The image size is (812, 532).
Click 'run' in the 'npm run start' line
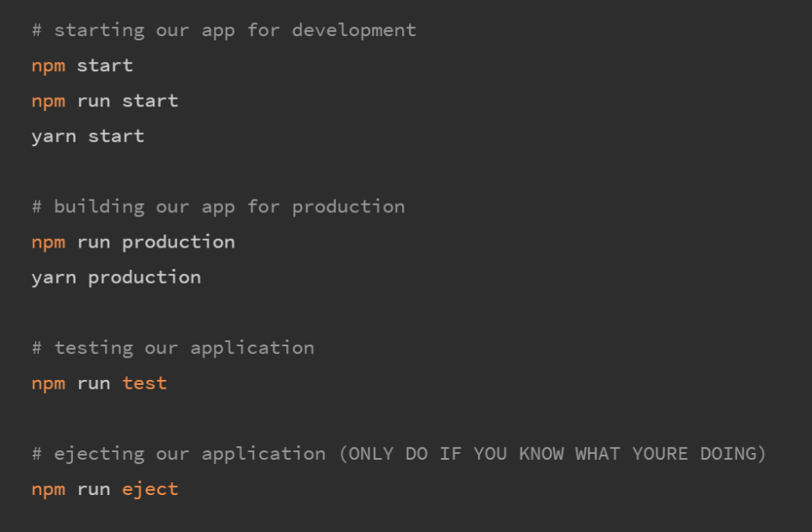coord(94,101)
